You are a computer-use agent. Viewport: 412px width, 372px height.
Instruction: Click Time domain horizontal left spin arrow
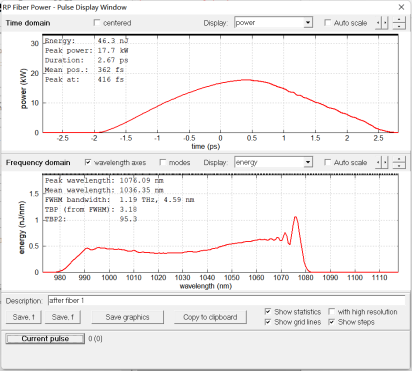point(378,23)
